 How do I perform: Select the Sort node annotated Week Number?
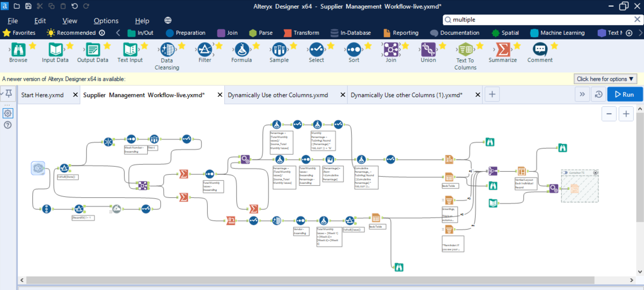[x=131, y=139]
